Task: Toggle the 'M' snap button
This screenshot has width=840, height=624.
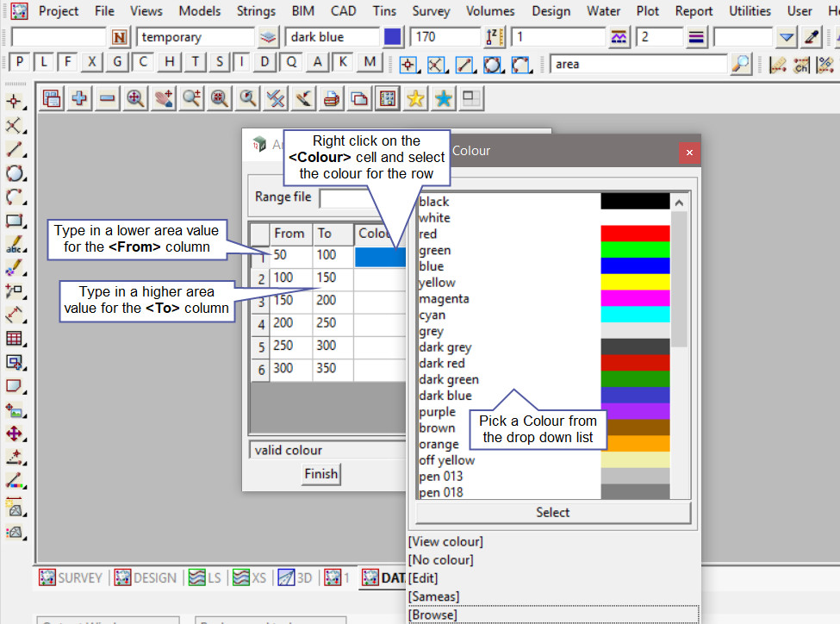Action: pyautogui.click(x=370, y=63)
